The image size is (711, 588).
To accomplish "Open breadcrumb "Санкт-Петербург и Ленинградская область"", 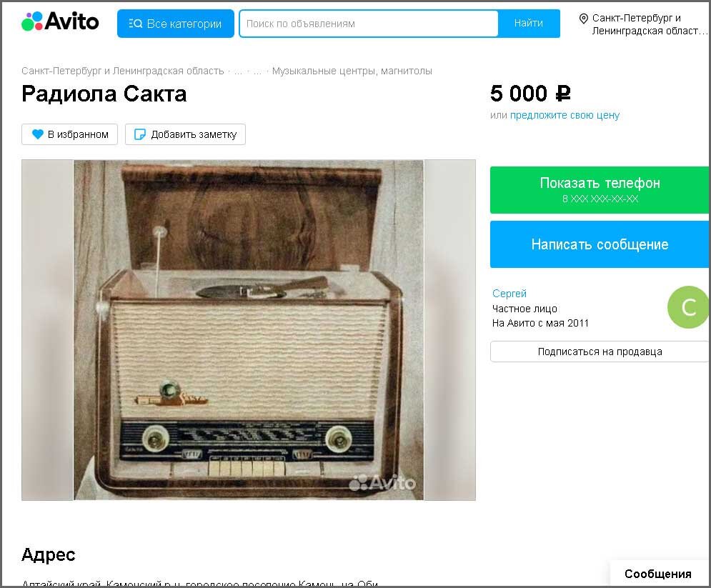I will (x=122, y=71).
